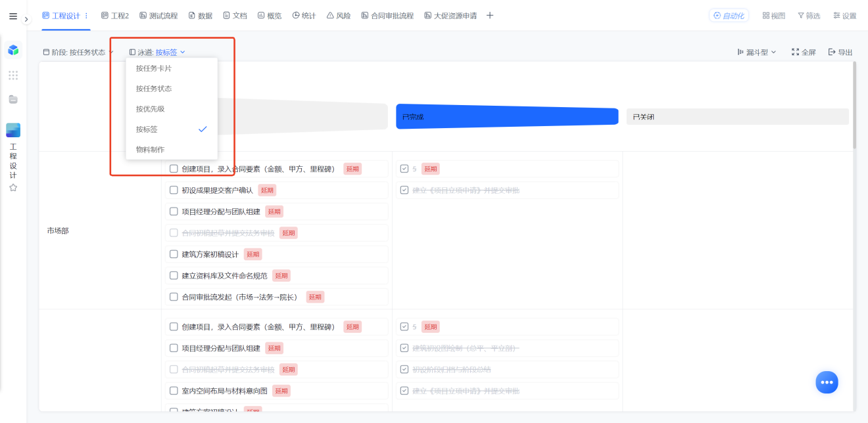Viewport: 868px width, 423px height.
Task: Go to the 概览 tab
Action: (x=270, y=16)
